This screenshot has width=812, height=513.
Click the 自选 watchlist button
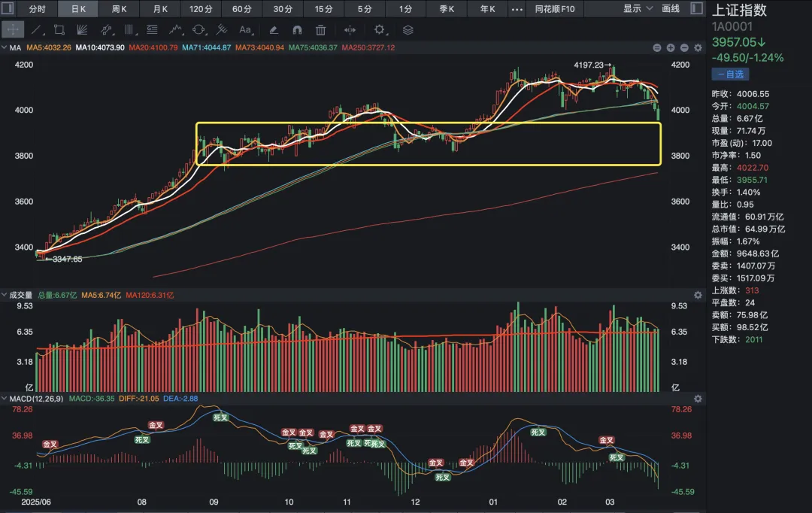click(x=730, y=74)
